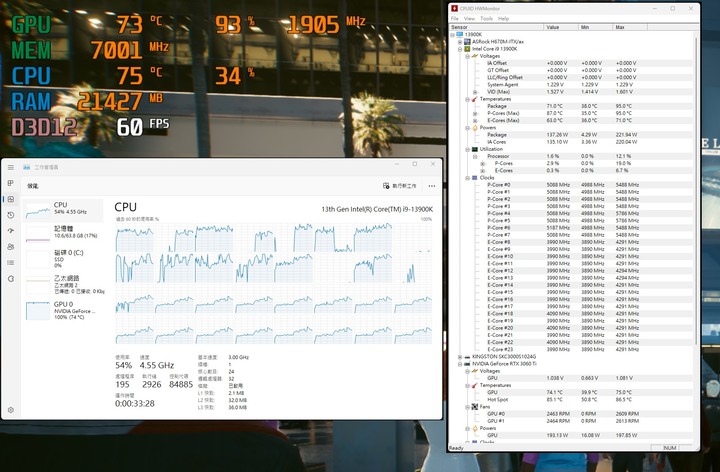Click the thermometer icon beside CPU Temperatures
720x472 pixels.
(x=474, y=99)
